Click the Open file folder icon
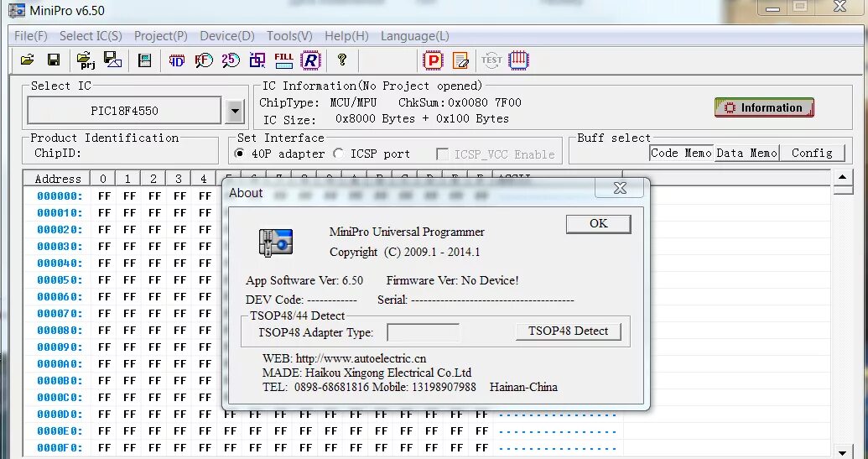 (x=27, y=60)
